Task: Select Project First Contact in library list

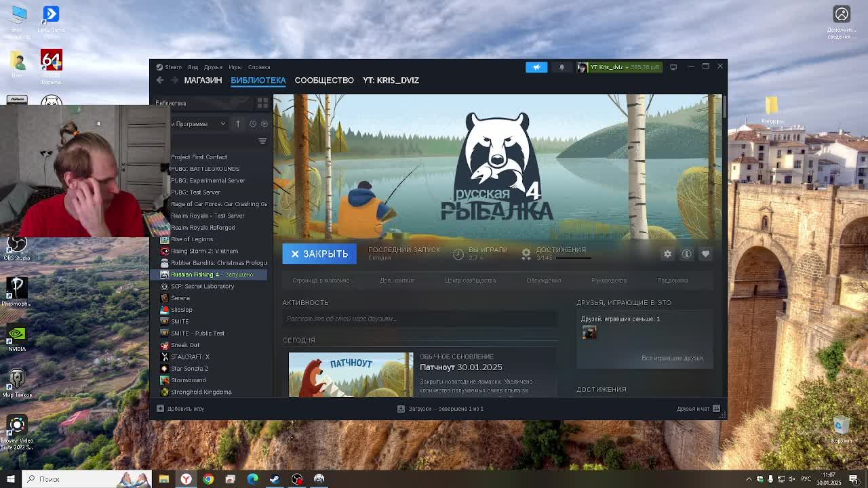Action: pyautogui.click(x=199, y=157)
